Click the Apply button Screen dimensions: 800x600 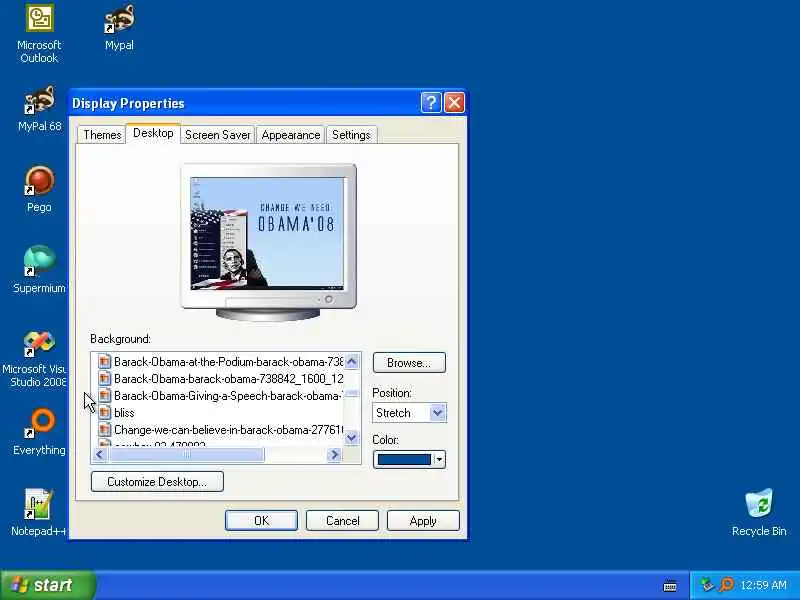click(x=423, y=520)
